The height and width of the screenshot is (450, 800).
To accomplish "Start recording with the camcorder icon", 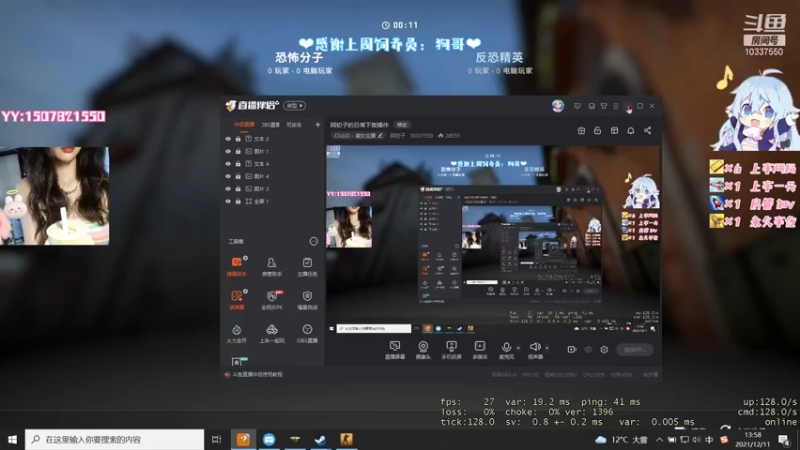I will tap(571, 349).
